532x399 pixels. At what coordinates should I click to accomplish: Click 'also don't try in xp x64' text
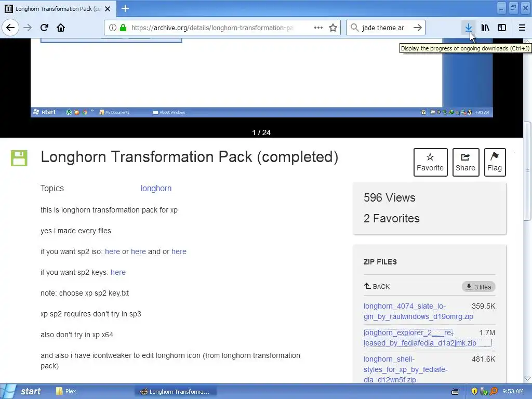pos(77,335)
